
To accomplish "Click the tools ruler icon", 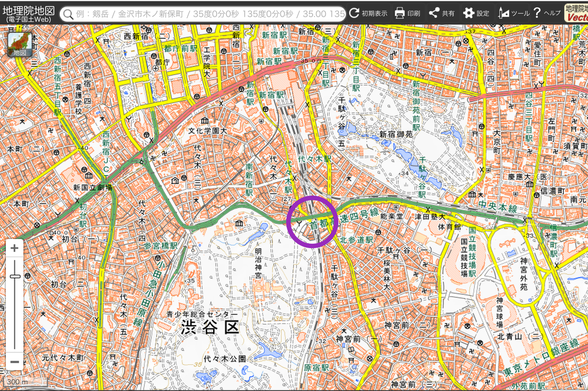I will tap(503, 13).
